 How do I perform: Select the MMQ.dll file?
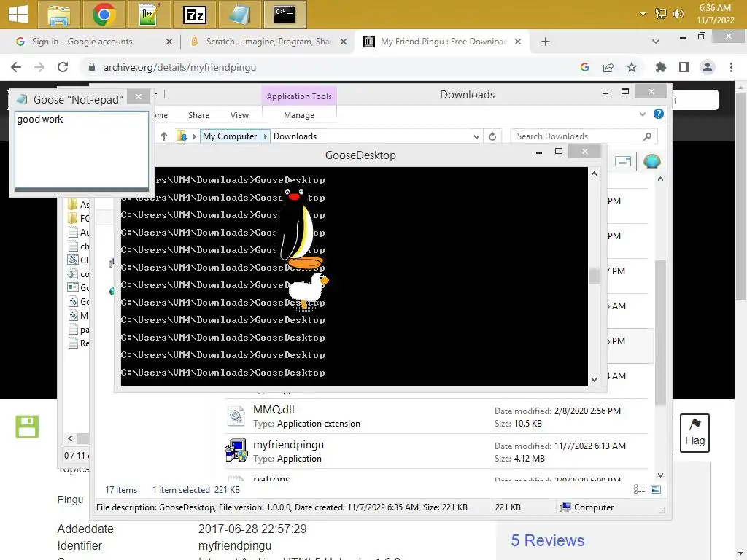(x=436, y=416)
